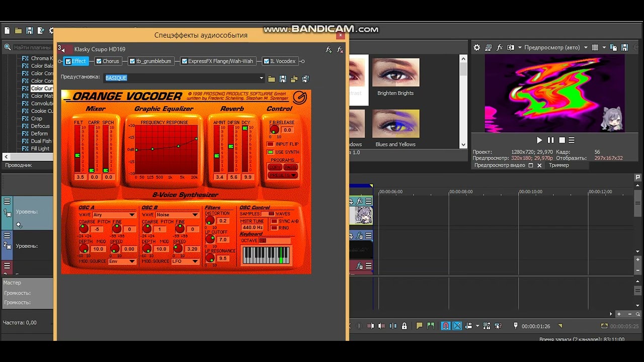Open MOD SOURCE dropdown set to LFO
644x362 pixels.
185,261
